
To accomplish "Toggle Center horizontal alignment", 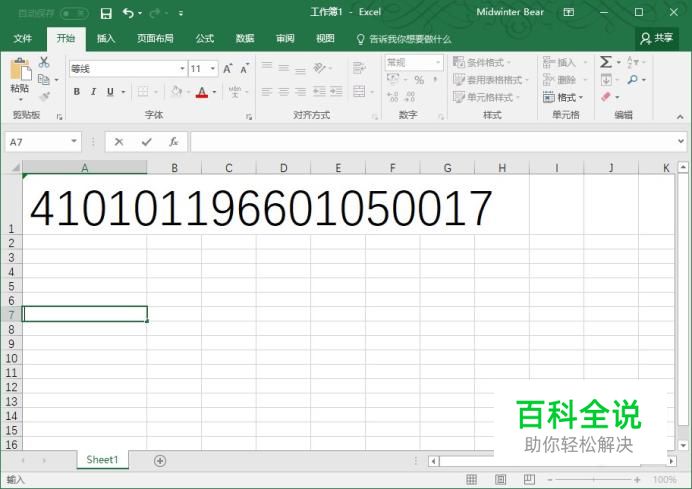I will click(283, 92).
